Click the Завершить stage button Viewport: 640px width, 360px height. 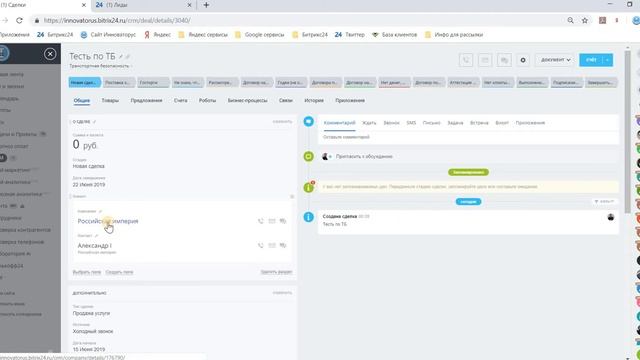(601, 82)
